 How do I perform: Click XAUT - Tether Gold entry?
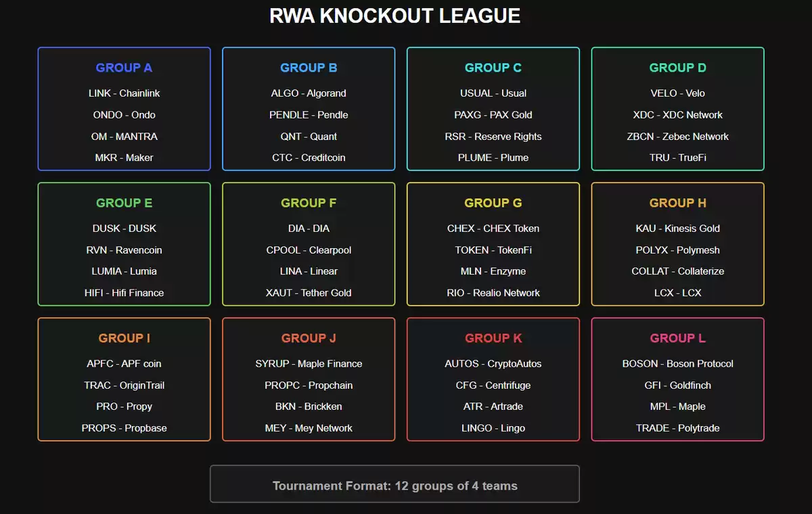[x=309, y=293]
